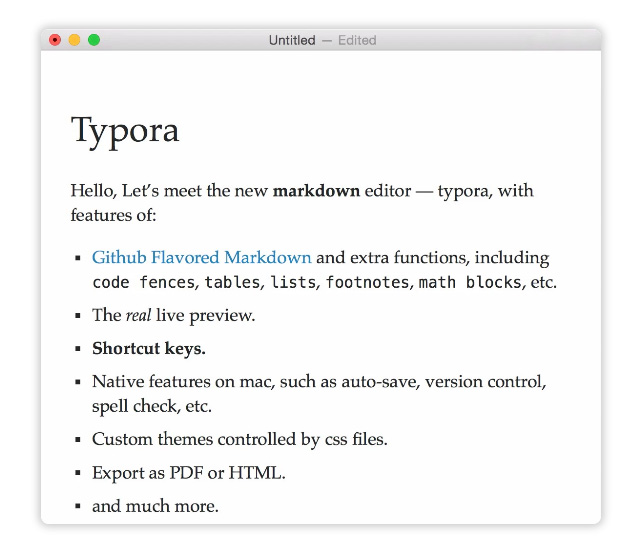Click the "footnotes" inline code text
Image resolution: width=640 pixels, height=560 pixels.
click(367, 283)
